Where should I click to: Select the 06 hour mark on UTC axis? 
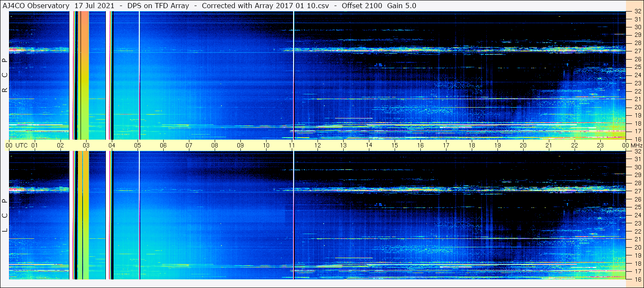(x=163, y=145)
